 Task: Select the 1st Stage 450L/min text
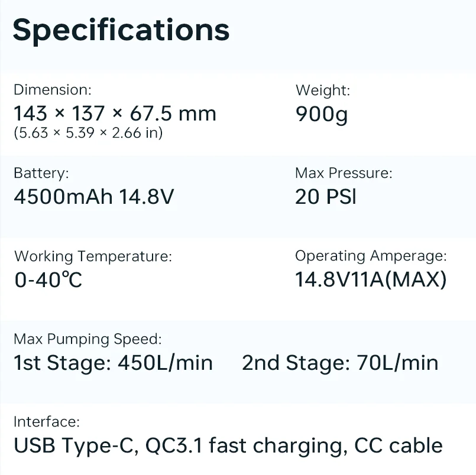[x=113, y=362]
